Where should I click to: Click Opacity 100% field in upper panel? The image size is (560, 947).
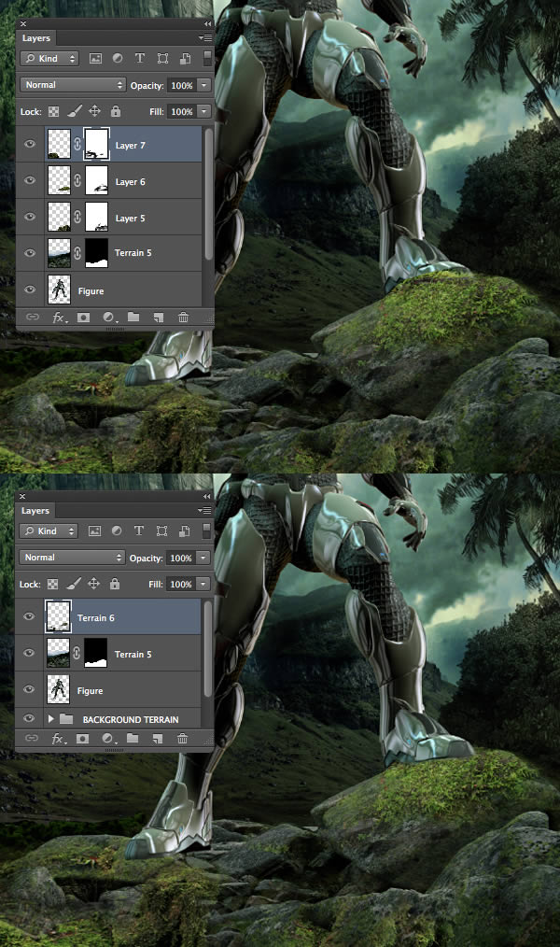pos(182,85)
